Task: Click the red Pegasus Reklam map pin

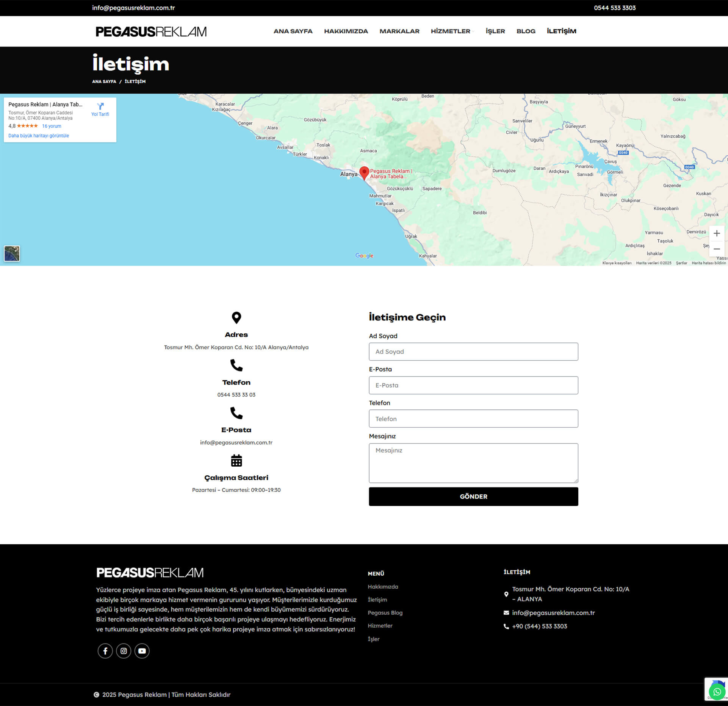Action: (x=364, y=173)
